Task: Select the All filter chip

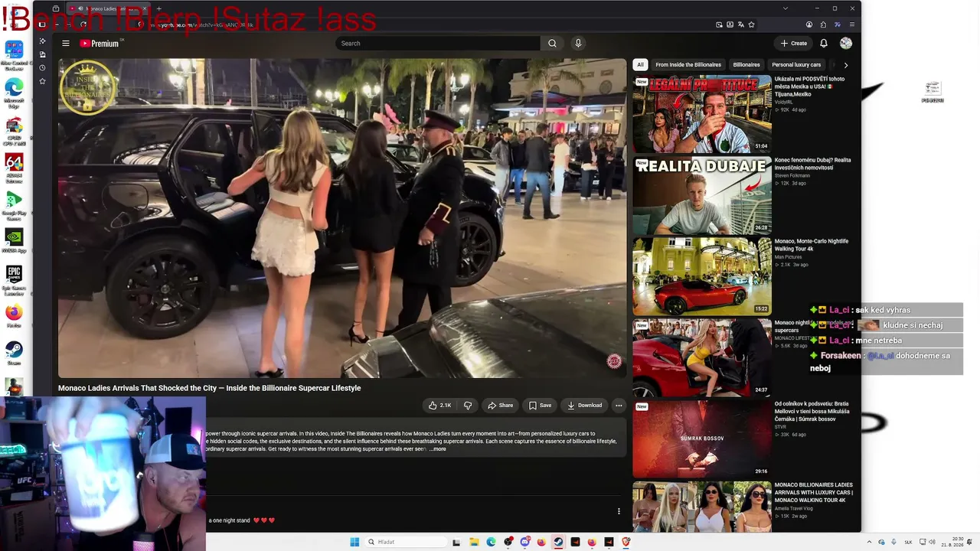Action: tap(640, 65)
